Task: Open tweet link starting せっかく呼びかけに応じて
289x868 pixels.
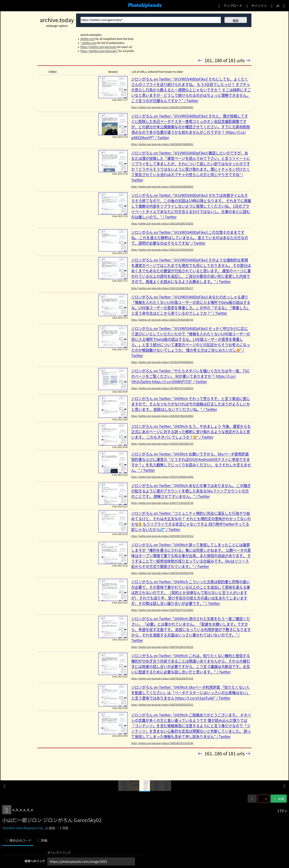Action: (x=191, y=342)
